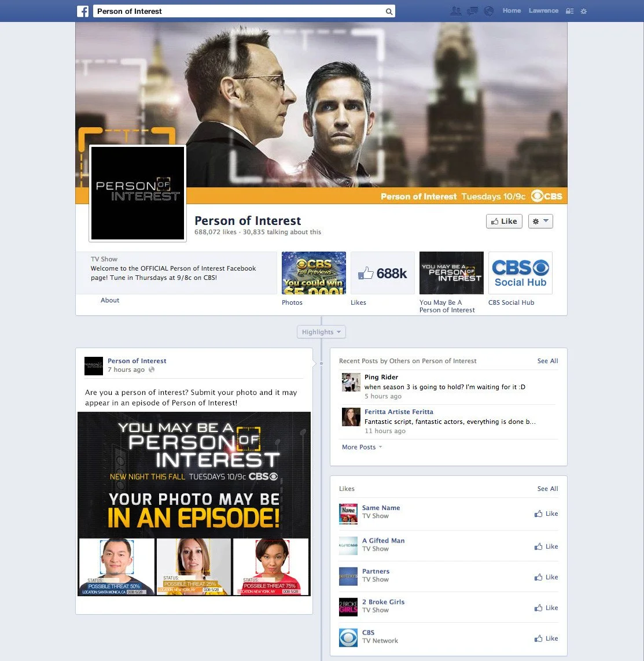The height and width of the screenshot is (661, 644).
Task: Like the 2 Broke Girls show
Action: coord(546,607)
